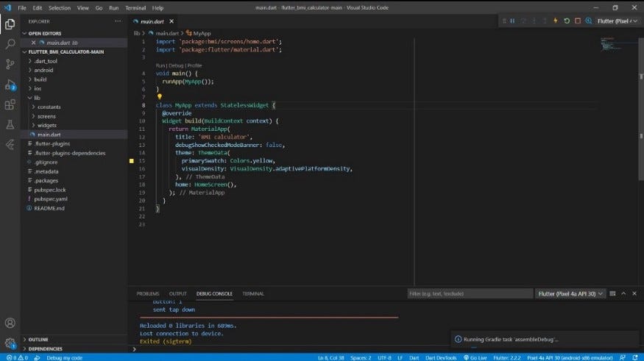This screenshot has height=361, width=644.
Task: Open the Testing flask icon
Action: [10, 124]
